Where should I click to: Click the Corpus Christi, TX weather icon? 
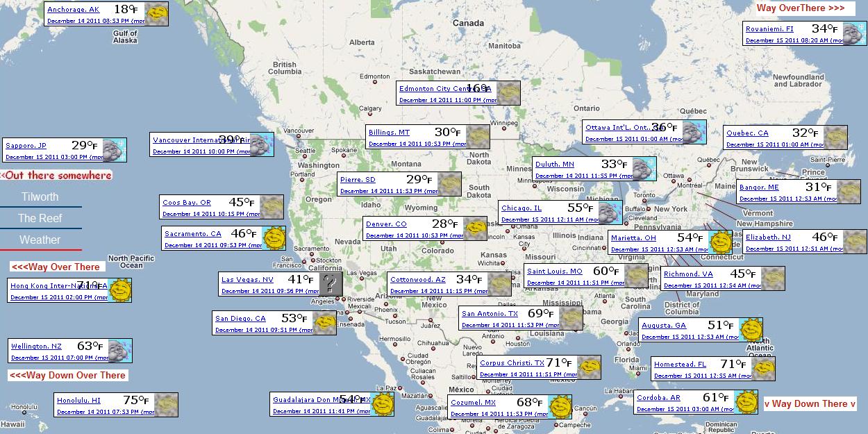589,367
